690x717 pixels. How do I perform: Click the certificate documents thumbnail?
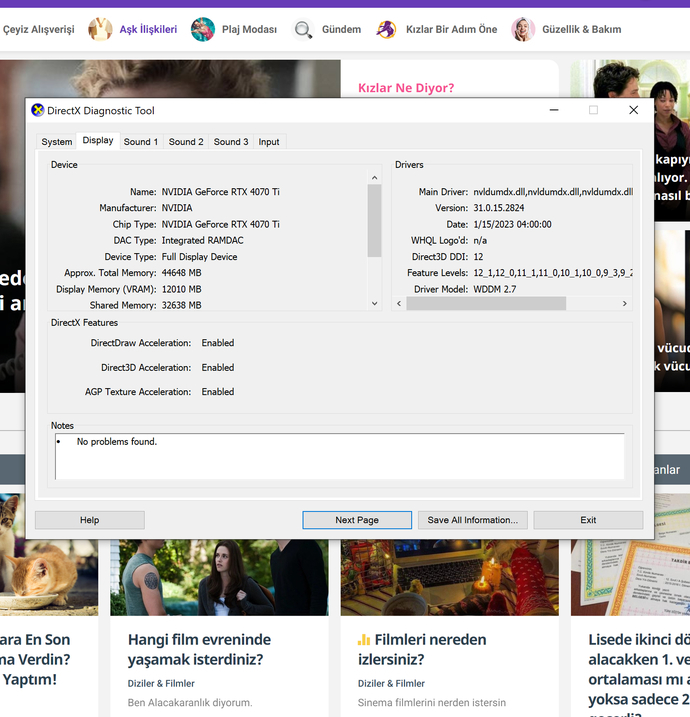pyautogui.click(x=631, y=578)
